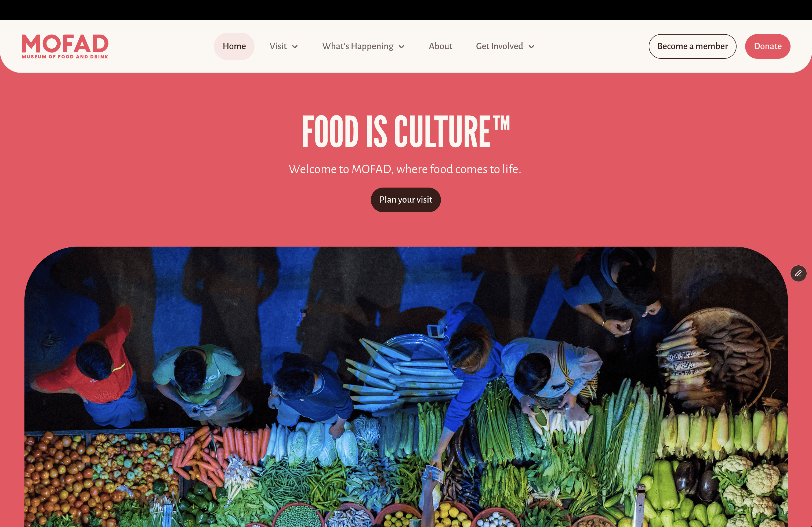Image resolution: width=812 pixels, height=527 pixels.
Task: Click Become a member button
Action: [x=692, y=46]
